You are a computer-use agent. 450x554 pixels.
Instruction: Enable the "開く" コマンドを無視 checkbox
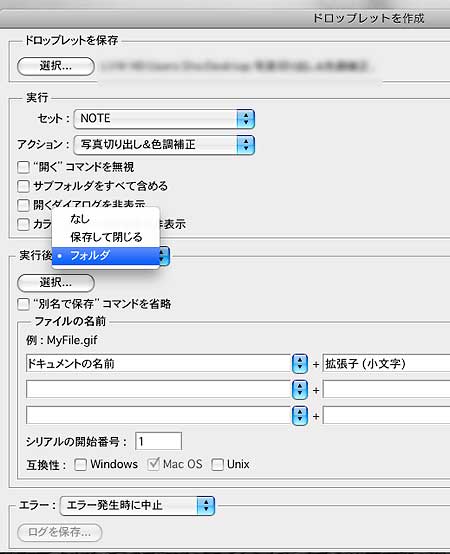coord(23,167)
